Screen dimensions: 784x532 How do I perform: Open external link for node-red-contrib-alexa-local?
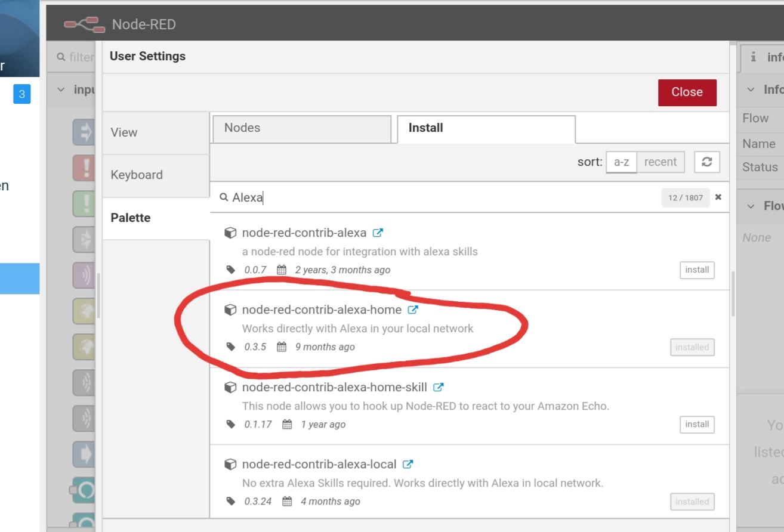pos(408,464)
